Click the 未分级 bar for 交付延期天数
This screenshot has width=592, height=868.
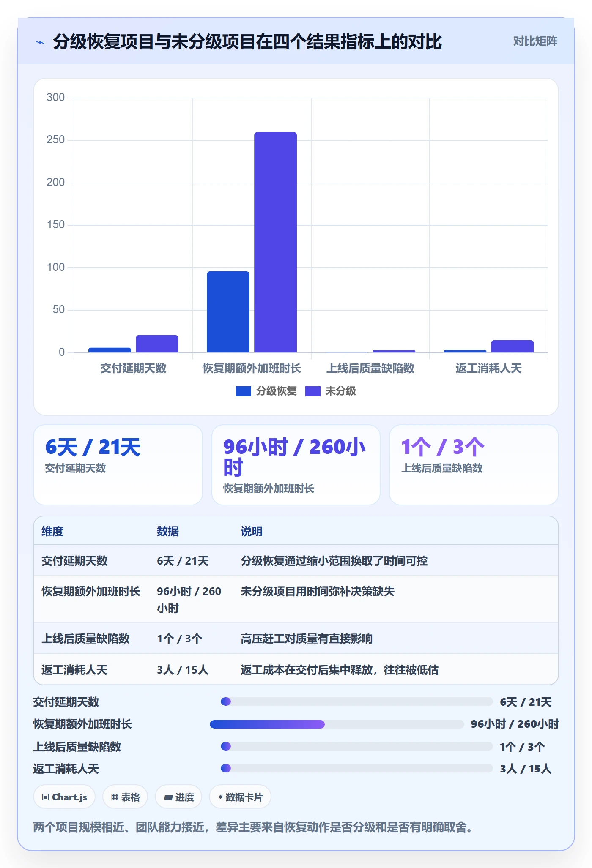[157, 344]
